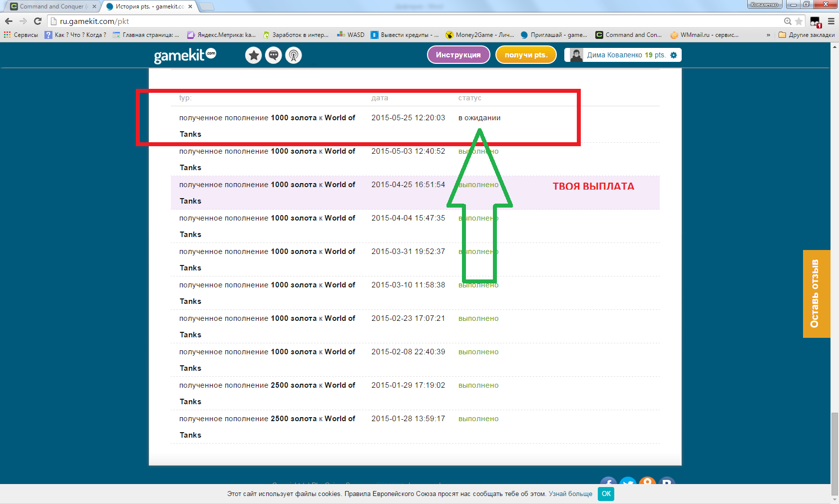Open the Сервисы apps shortcut
Image resolution: width=839 pixels, height=504 pixels.
coord(21,35)
